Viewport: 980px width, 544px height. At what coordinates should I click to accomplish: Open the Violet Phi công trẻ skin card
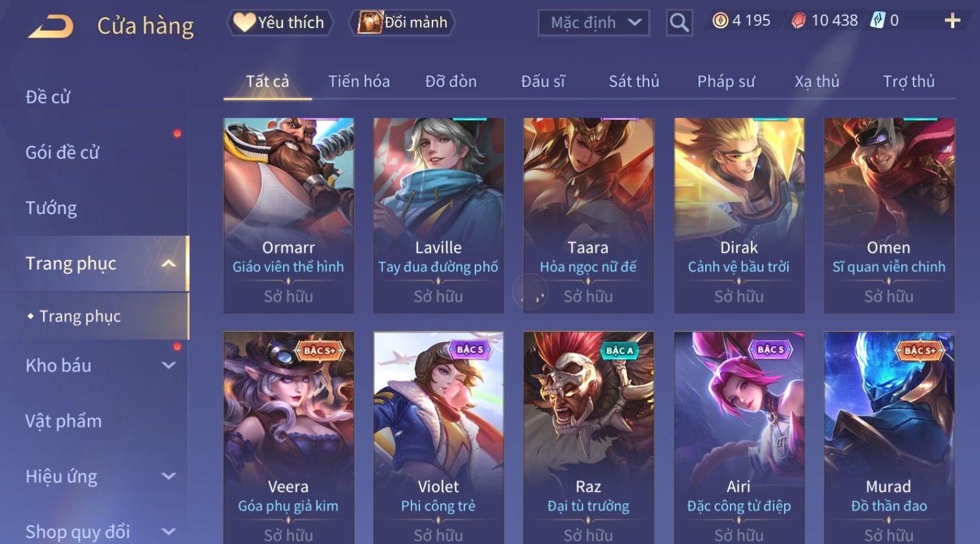click(x=438, y=437)
